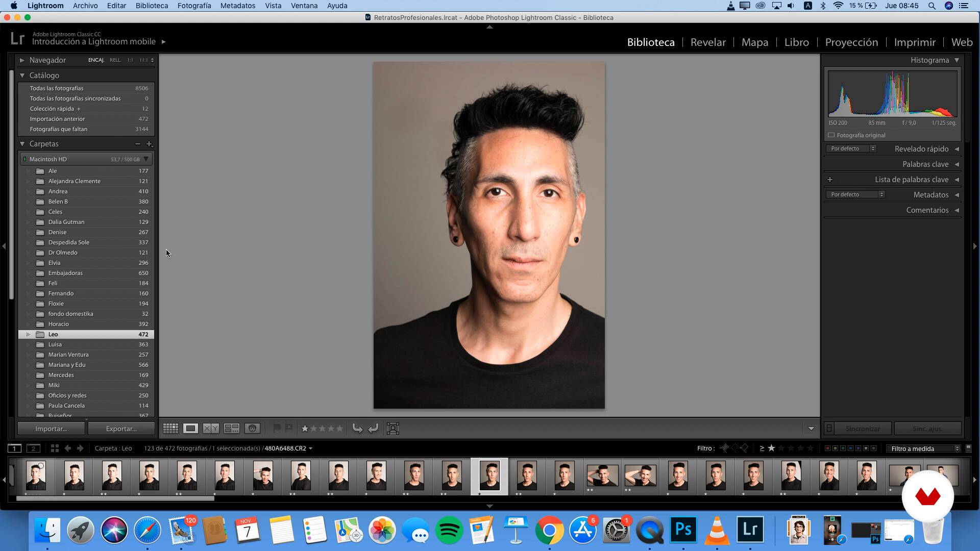Open the Fotografía menu
The height and width of the screenshot is (551, 980).
(x=194, y=6)
